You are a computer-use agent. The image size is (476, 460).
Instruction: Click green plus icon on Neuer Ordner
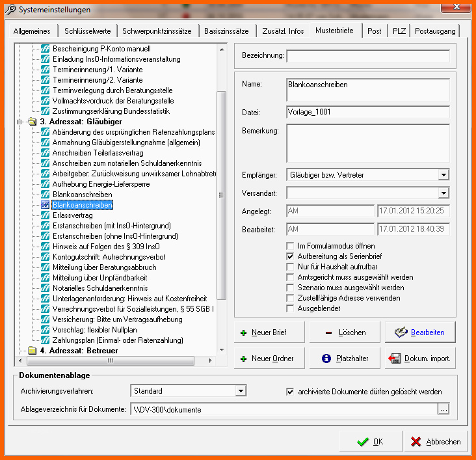click(243, 359)
